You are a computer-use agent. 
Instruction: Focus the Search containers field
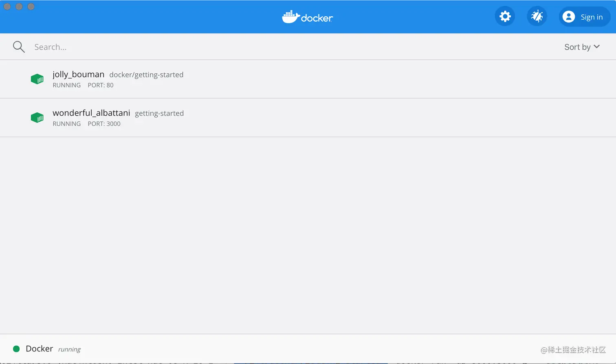pos(285,47)
